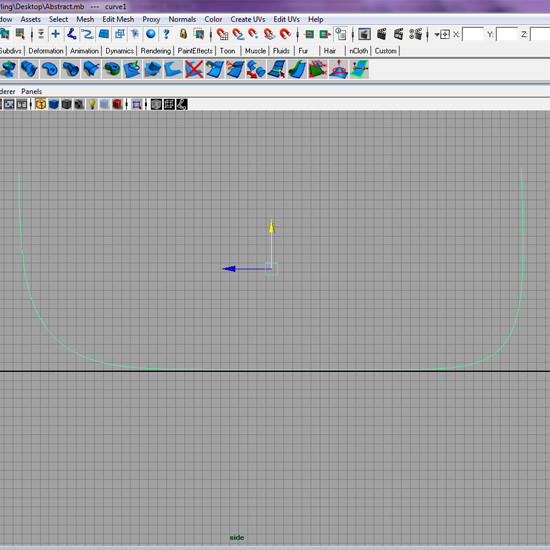Open the Help menu
Viewport: 550px width, 550px height.
click(316, 19)
